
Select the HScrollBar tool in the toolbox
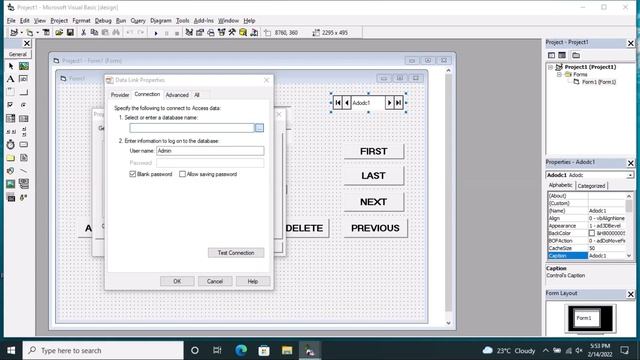[x=11, y=131]
